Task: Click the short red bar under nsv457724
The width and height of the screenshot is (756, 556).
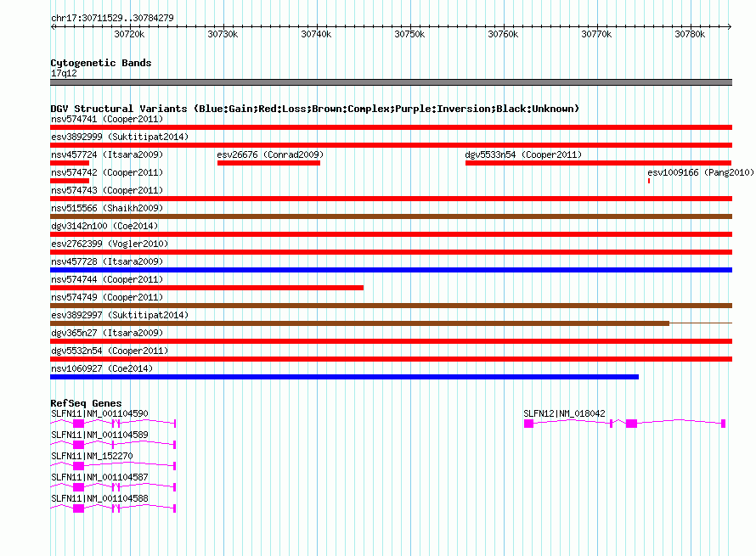Action: [70, 163]
